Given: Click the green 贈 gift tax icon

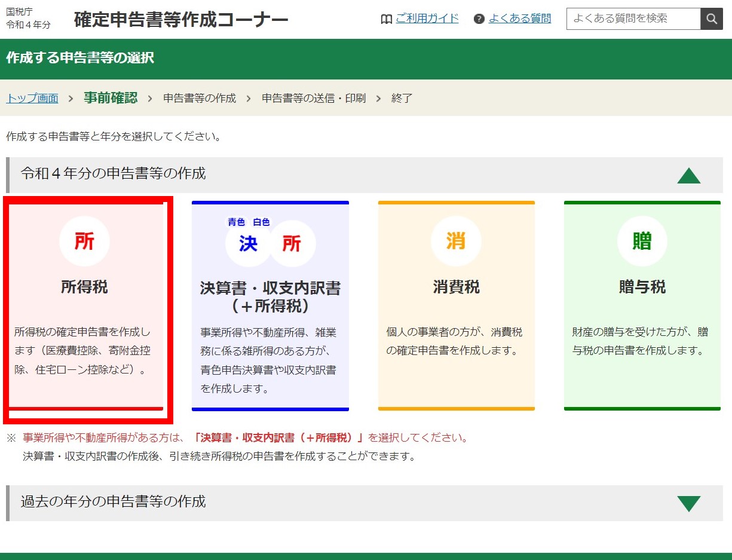Looking at the screenshot, I should pyautogui.click(x=642, y=241).
